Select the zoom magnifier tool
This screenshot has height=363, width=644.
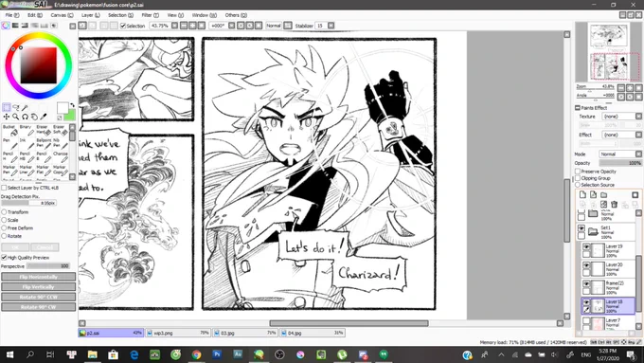tap(15, 117)
